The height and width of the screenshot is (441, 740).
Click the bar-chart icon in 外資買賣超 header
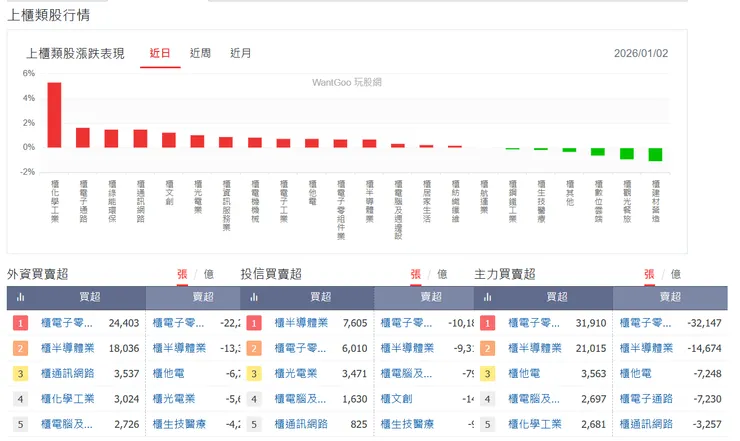point(20,297)
